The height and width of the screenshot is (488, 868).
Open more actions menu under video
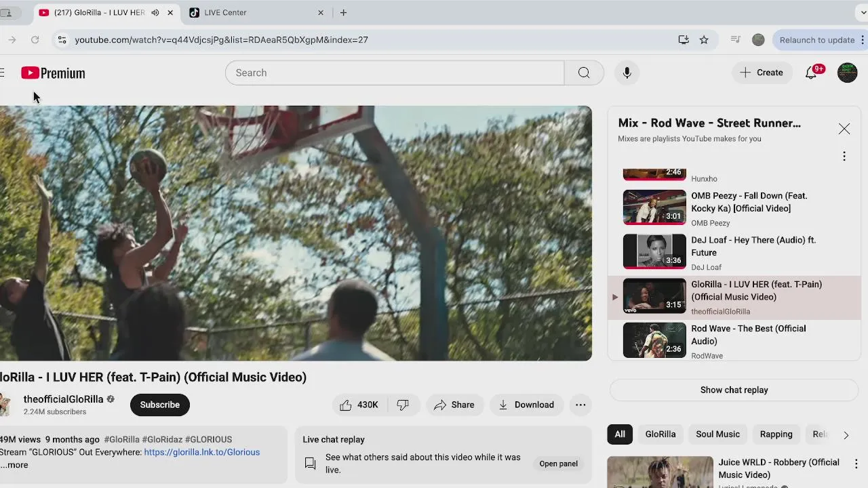pyautogui.click(x=580, y=405)
